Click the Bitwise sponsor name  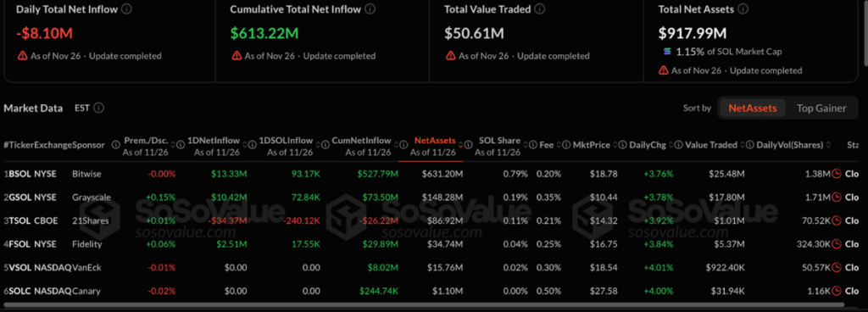[86, 174]
